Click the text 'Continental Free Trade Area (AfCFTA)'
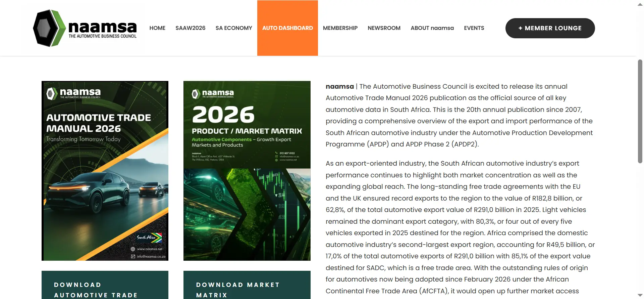The width and height of the screenshot is (644, 299). point(387,291)
